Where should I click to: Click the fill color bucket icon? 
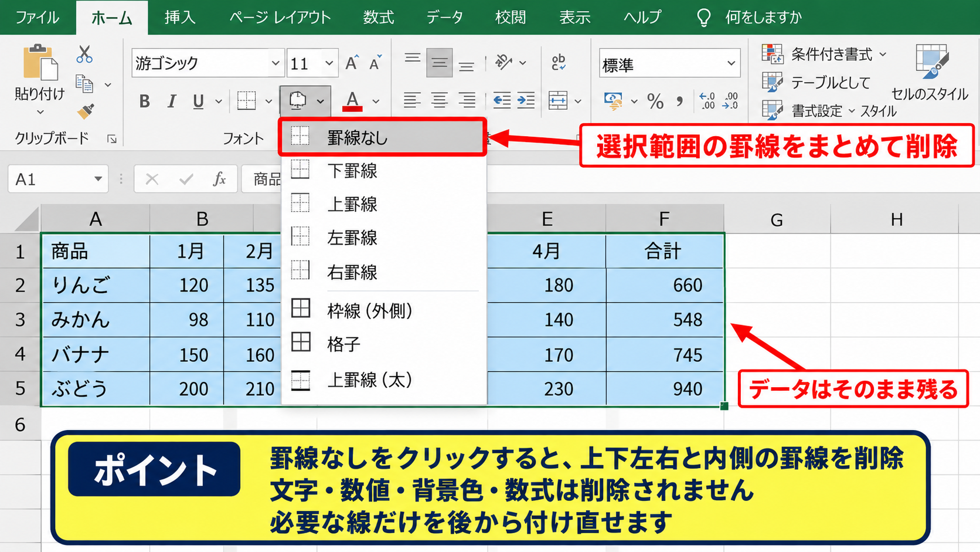click(298, 101)
